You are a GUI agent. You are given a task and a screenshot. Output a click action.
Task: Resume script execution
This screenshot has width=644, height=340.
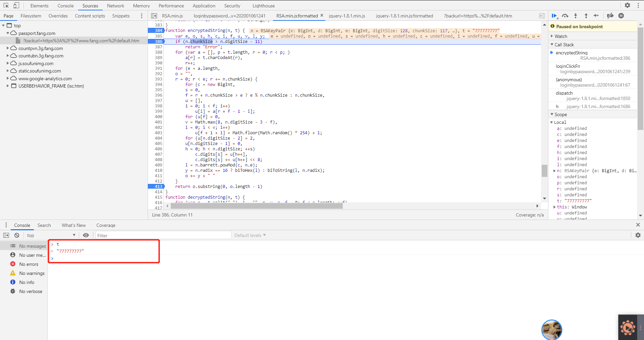[554, 15]
